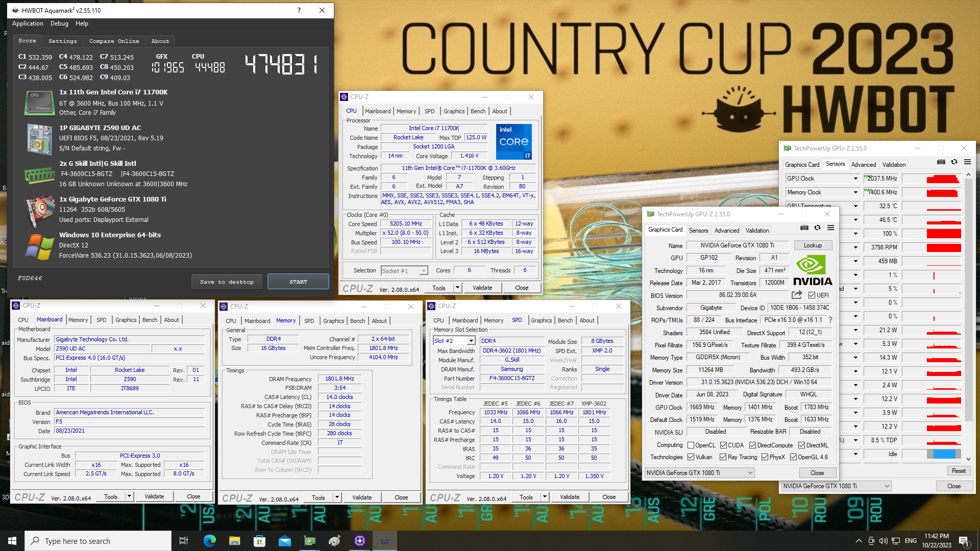This screenshot has height=551, width=980.
Task: Switch to Bench tab in CPU-Z CPU window
Action: point(478,111)
